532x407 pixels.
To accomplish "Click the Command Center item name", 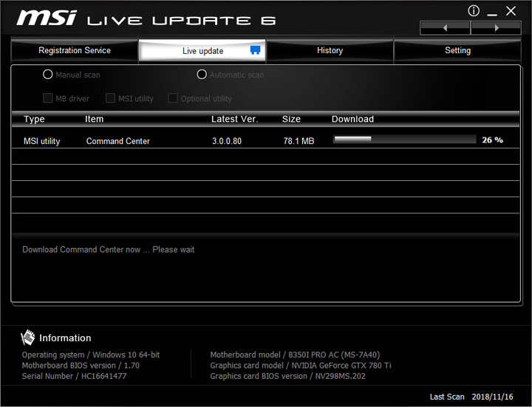I will click(x=117, y=141).
